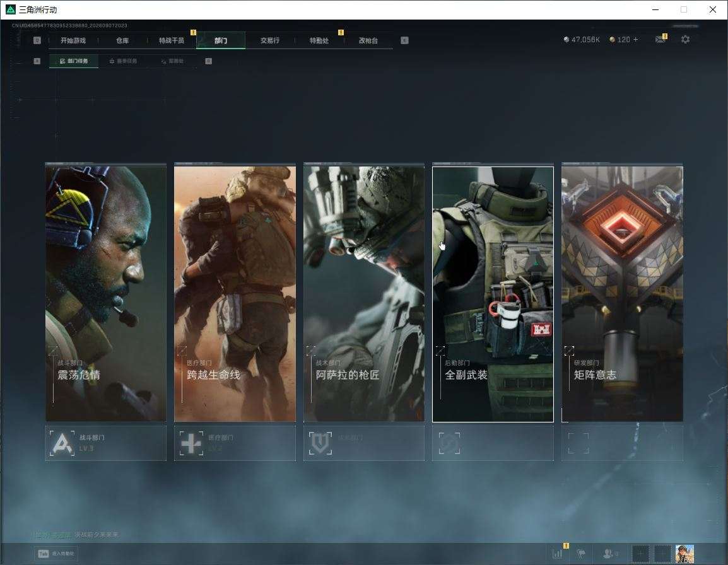Image resolution: width=728 pixels, height=565 pixels.
Task: Open the 特战干员 tab
Action: 172,40
